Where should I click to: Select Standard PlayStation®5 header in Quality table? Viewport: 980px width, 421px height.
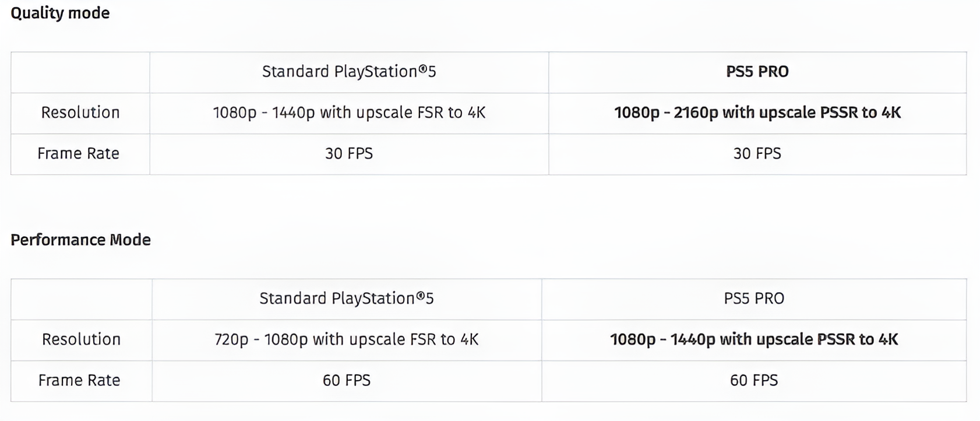click(349, 72)
